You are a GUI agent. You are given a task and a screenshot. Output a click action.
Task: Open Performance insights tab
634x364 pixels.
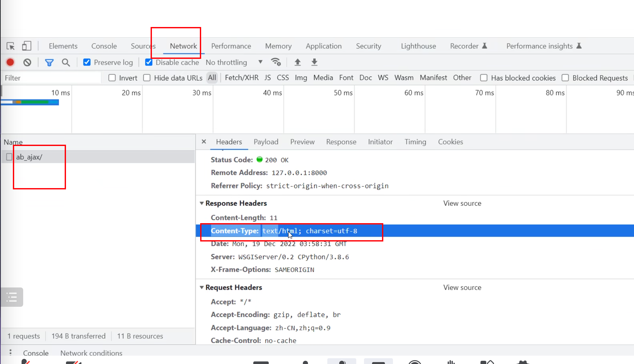(544, 46)
